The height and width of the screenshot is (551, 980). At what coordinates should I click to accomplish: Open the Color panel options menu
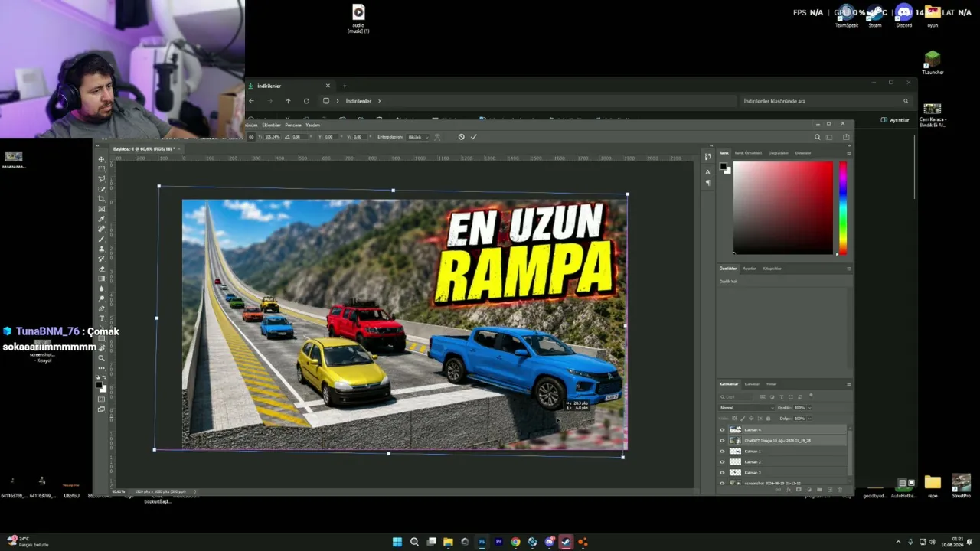coord(848,153)
